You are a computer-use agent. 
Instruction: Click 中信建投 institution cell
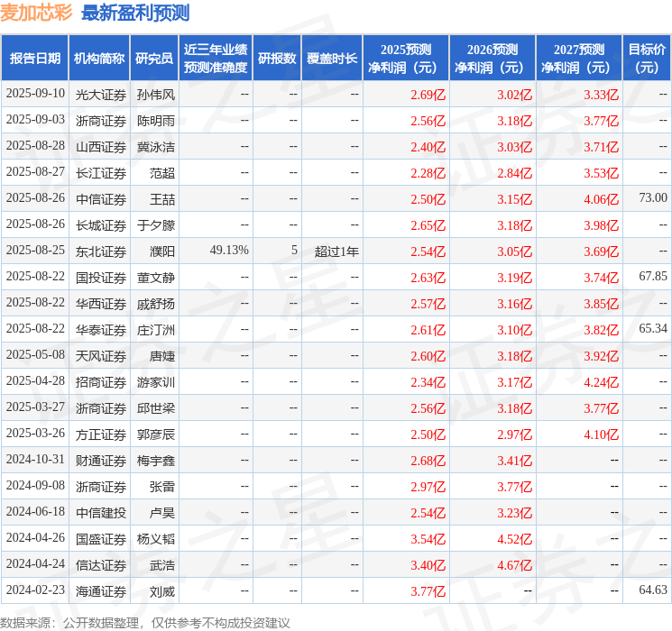click(x=101, y=513)
